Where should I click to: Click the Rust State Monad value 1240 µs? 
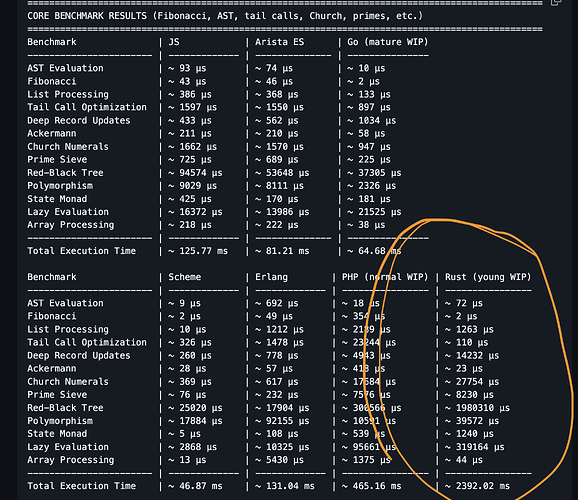point(469,434)
